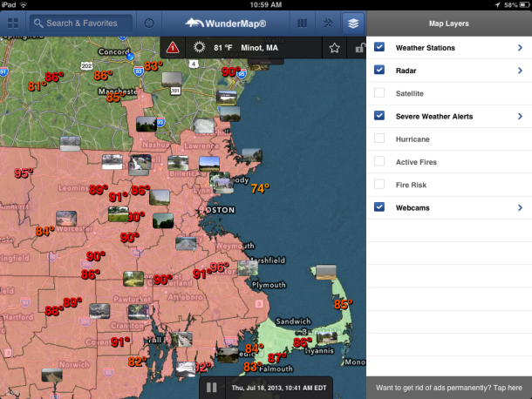Enable the Active Fires layer checkbox

[379, 161]
